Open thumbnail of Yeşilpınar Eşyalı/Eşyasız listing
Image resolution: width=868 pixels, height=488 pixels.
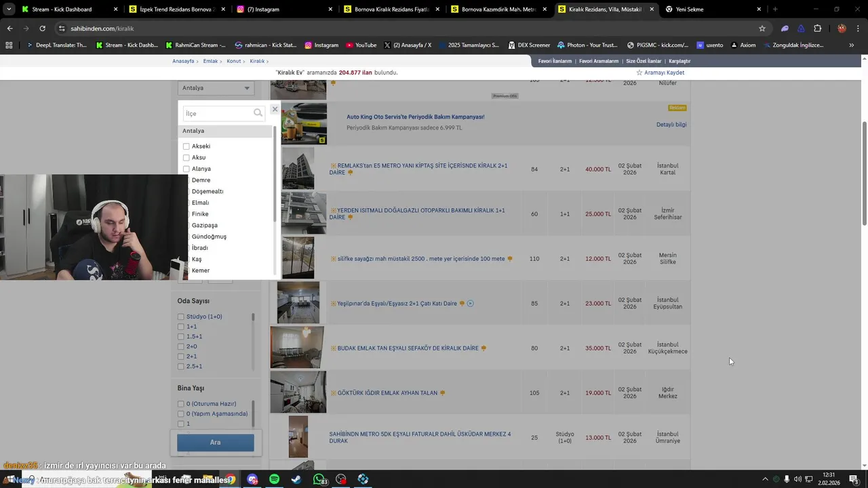(x=298, y=303)
